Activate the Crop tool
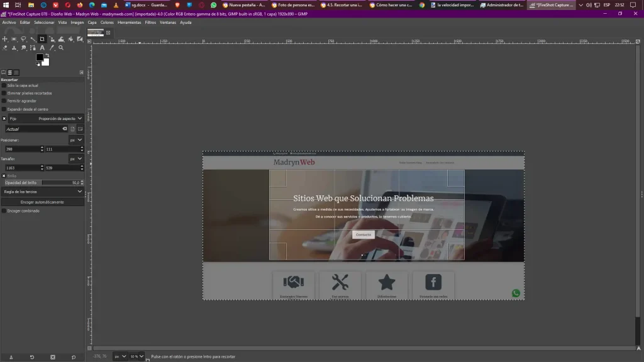Screen dimensions: 644x362 (x=42, y=39)
